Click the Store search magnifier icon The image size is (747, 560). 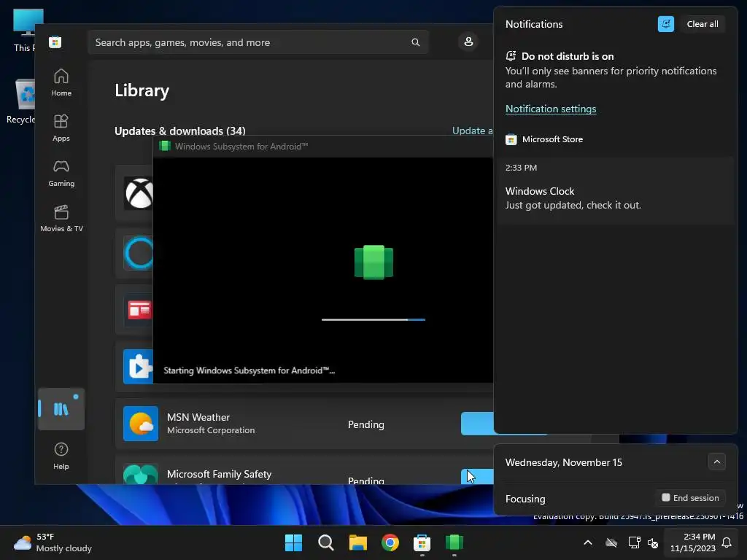415,42
